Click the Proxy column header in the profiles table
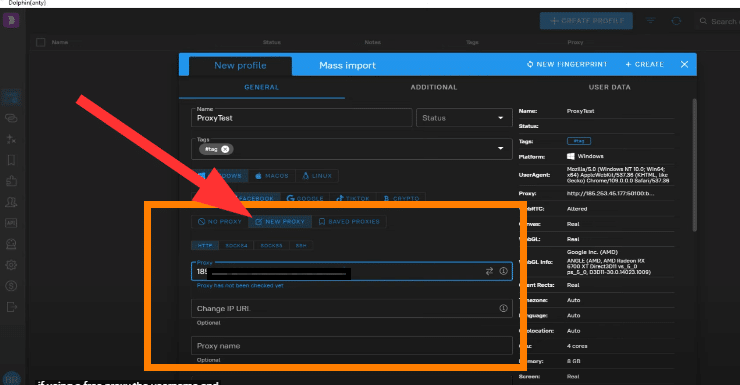This screenshot has height=385, width=740. pos(575,42)
